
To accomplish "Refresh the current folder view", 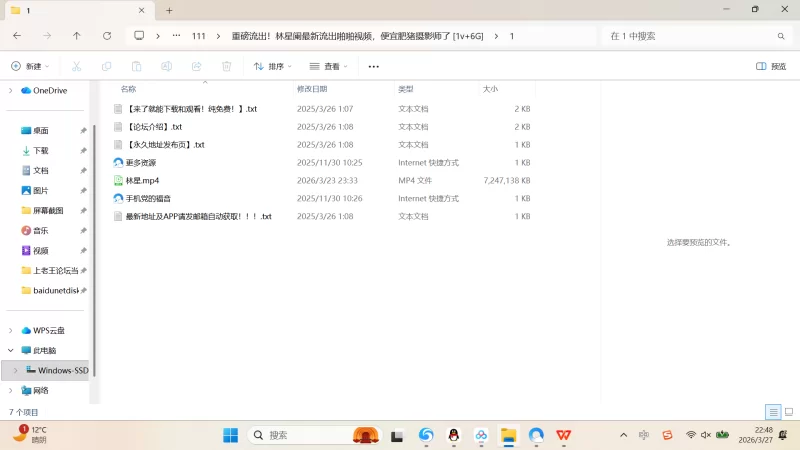I will click(x=107, y=35).
